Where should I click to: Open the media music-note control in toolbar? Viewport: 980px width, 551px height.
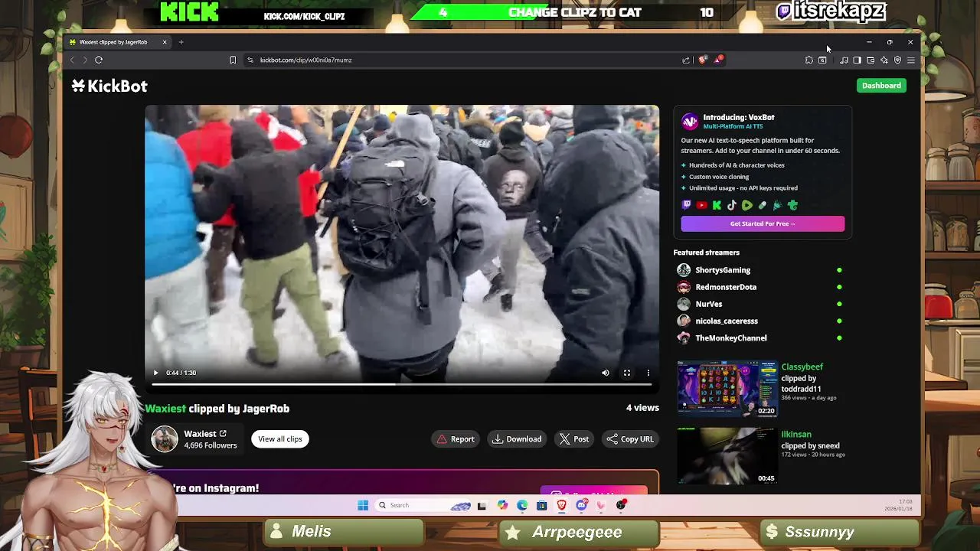pos(844,60)
